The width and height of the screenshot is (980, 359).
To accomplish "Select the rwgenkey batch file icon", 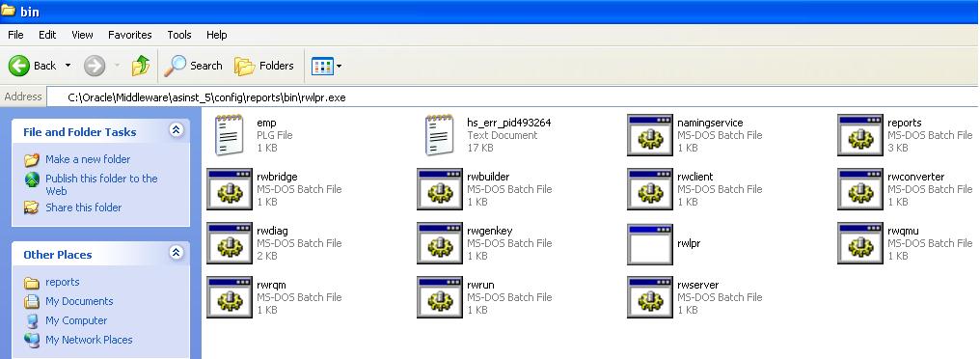I will coord(440,243).
